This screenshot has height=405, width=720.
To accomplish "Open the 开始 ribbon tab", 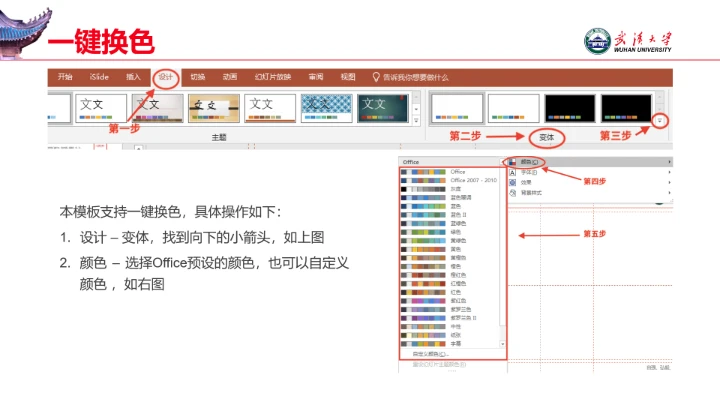I will [65, 77].
